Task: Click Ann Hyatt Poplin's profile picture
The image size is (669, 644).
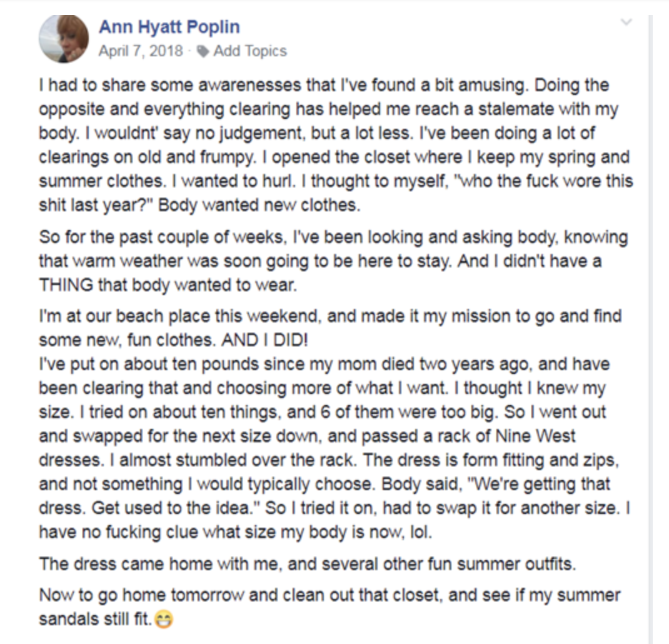Action: [x=64, y=39]
